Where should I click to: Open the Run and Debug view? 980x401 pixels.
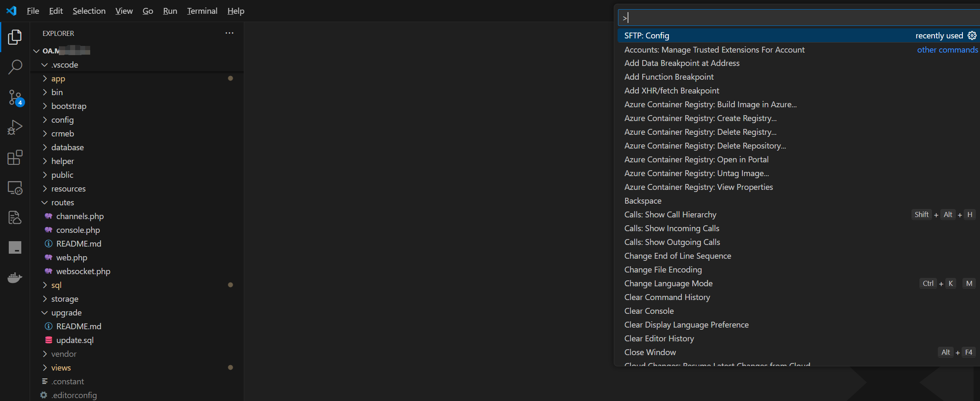coord(15,127)
